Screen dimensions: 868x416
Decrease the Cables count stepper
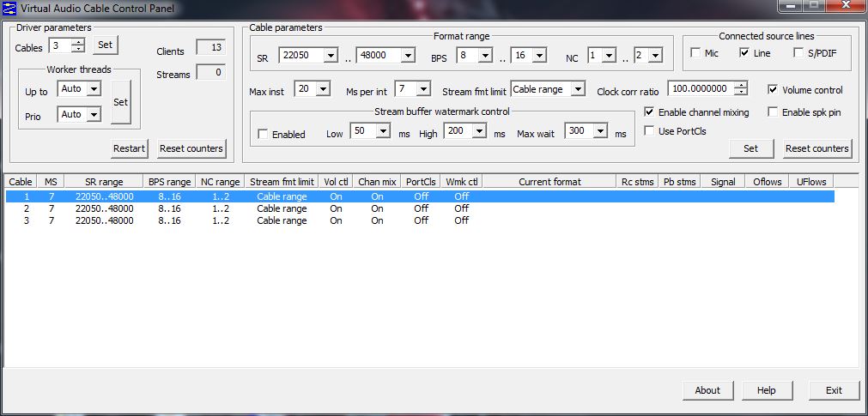pos(79,49)
